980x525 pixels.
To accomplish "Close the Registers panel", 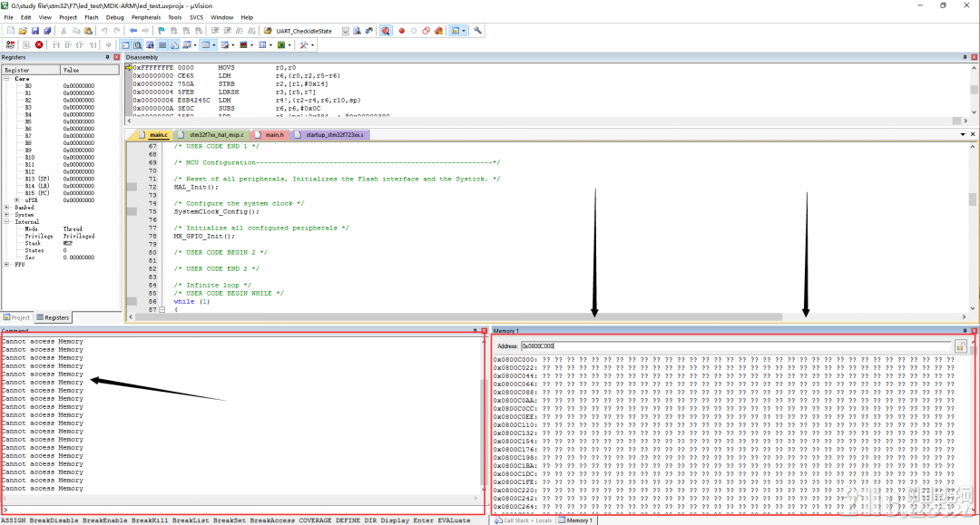I will (116, 57).
